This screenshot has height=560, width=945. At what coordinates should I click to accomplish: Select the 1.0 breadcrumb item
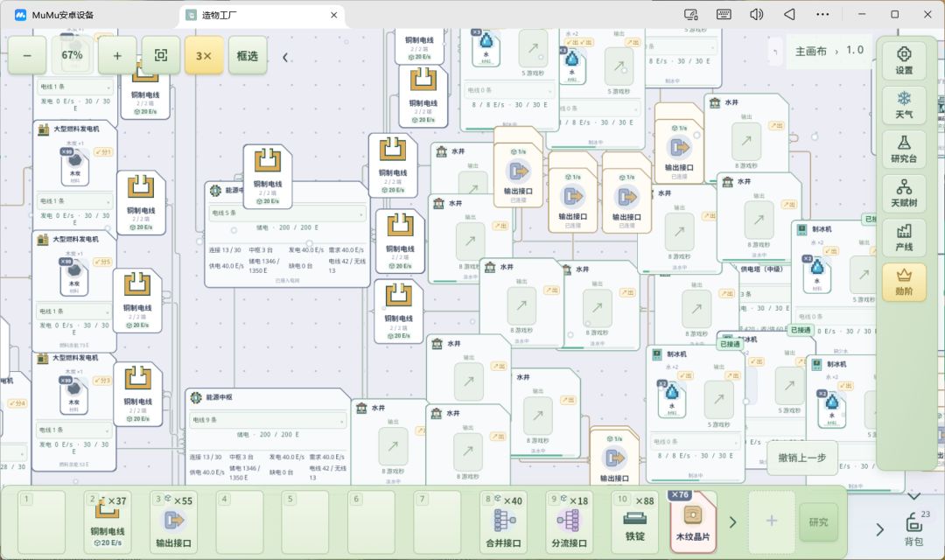point(855,50)
